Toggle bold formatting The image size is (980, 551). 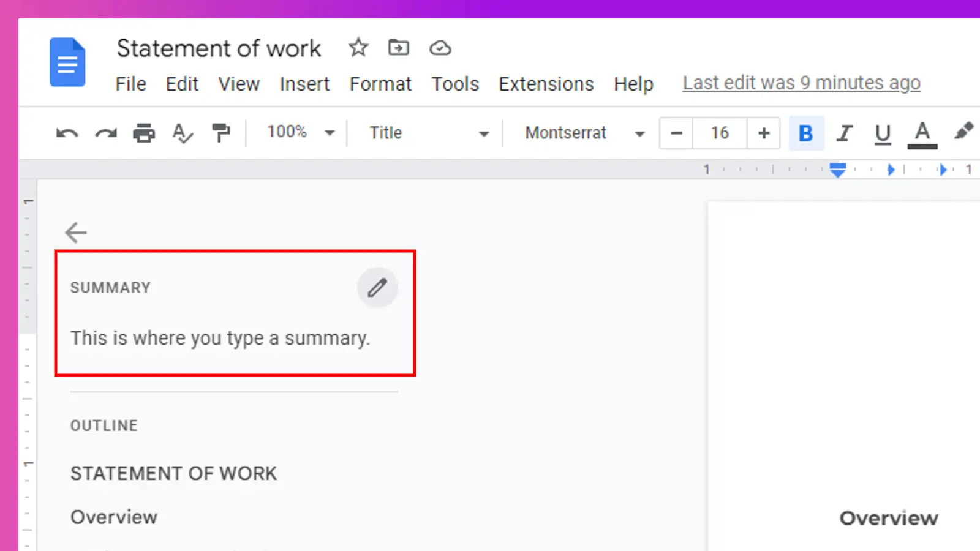[806, 133]
